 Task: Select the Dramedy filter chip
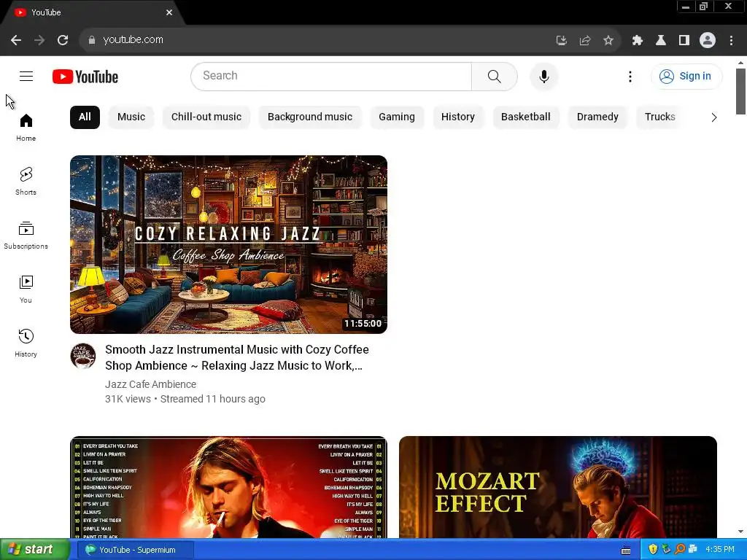click(x=597, y=117)
